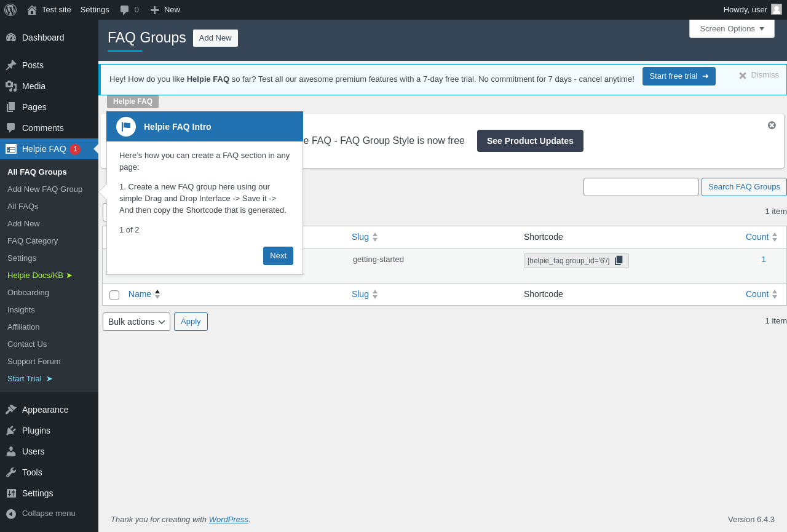Open Posts in the sidebar
Image resolution: width=787 pixels, height=532 pixels.
pos(49,65)
